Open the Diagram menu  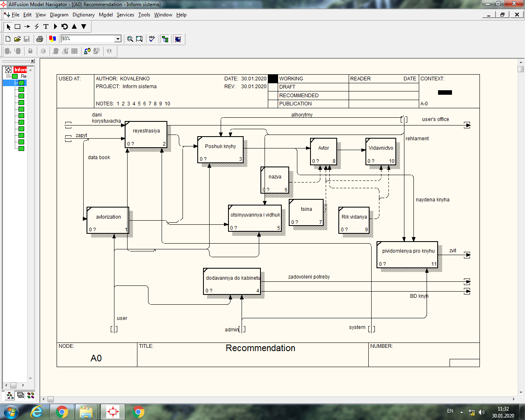pyautogui.click(x=59, y=15)
